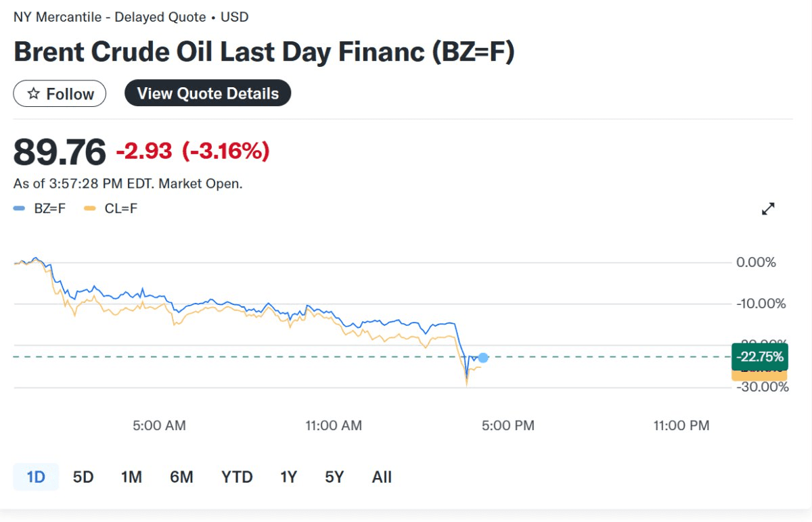Click the blue current price dot on chart
812x522 pixels.
click(x=482, y=358)
